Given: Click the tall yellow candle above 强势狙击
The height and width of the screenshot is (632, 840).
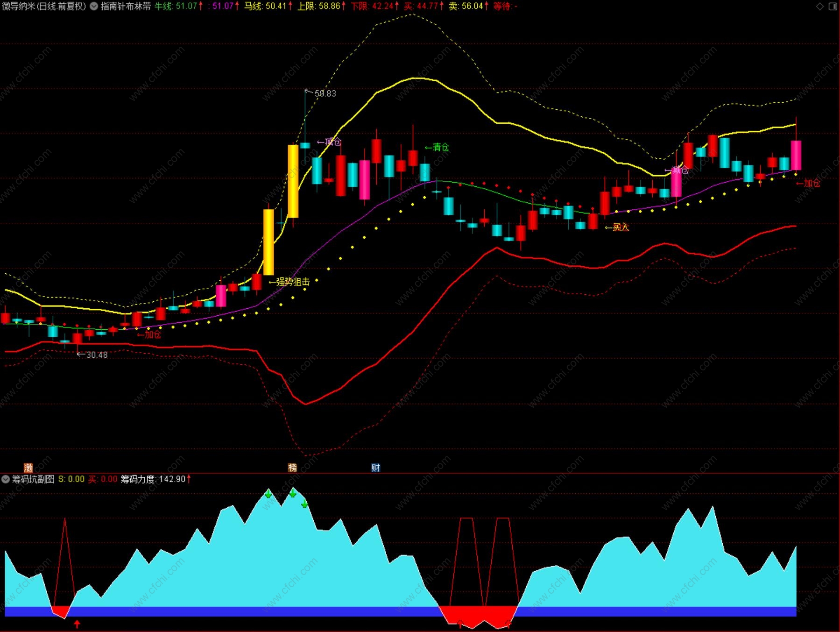Looking at the screenshot, I should point(268,242).
